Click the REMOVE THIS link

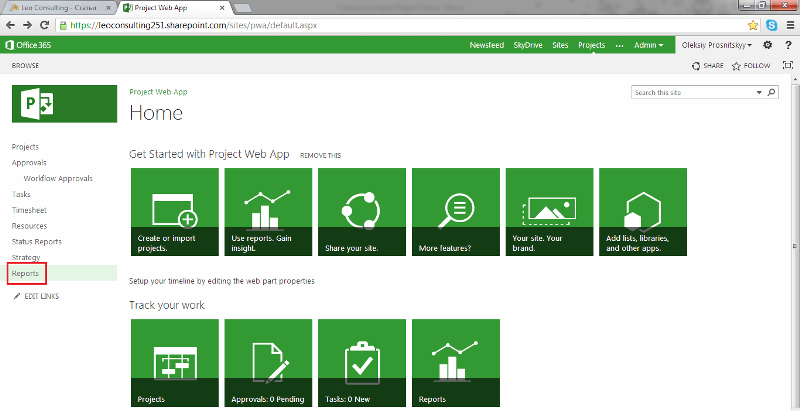[320, 156]
